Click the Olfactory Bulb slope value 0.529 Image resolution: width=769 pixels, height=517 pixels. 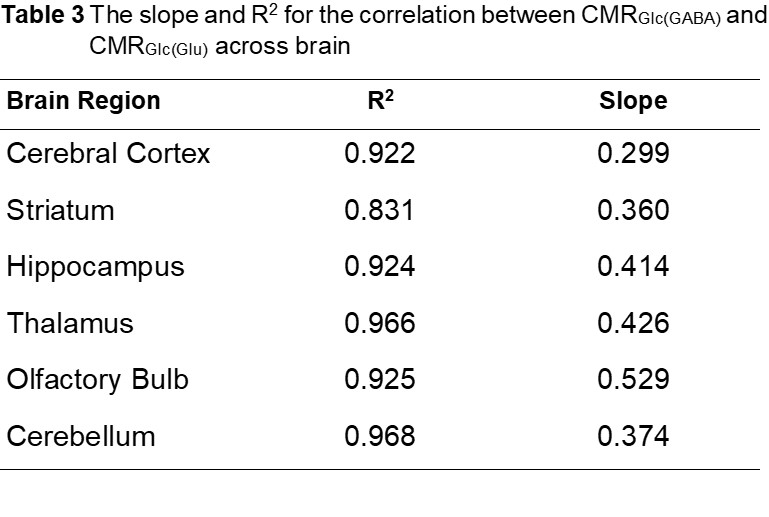pyautogui.click(x=633, y=380)
